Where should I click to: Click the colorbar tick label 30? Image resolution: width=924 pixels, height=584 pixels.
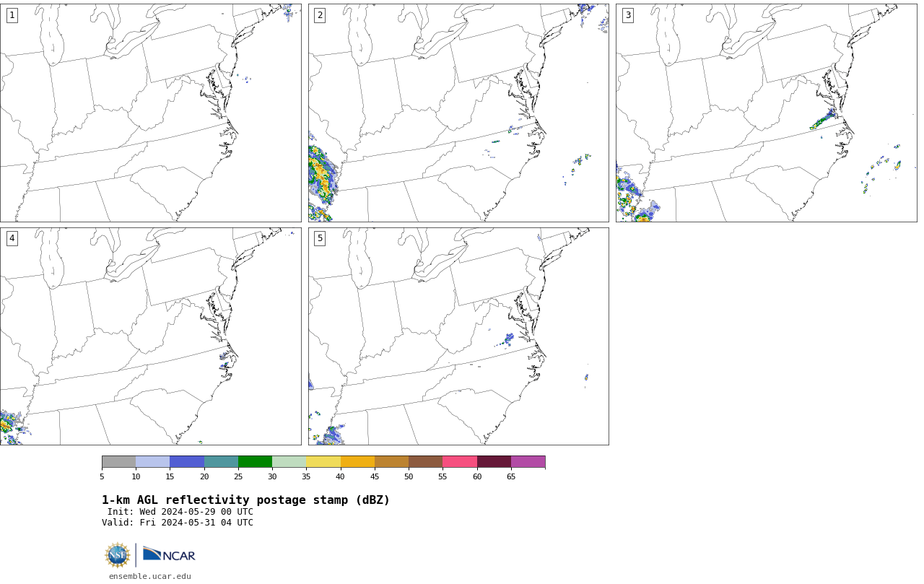(272, 476)
